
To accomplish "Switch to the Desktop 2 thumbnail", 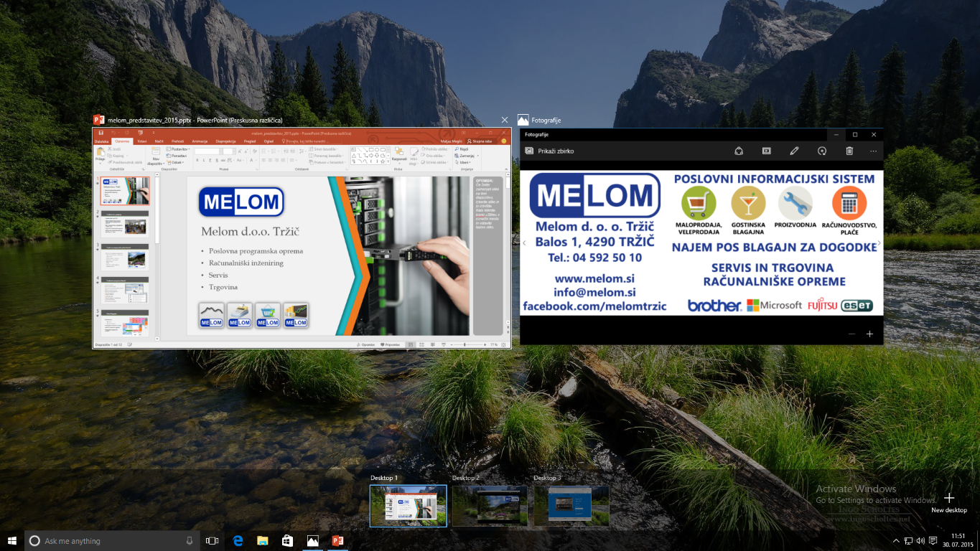I will [x=490, y=506].
